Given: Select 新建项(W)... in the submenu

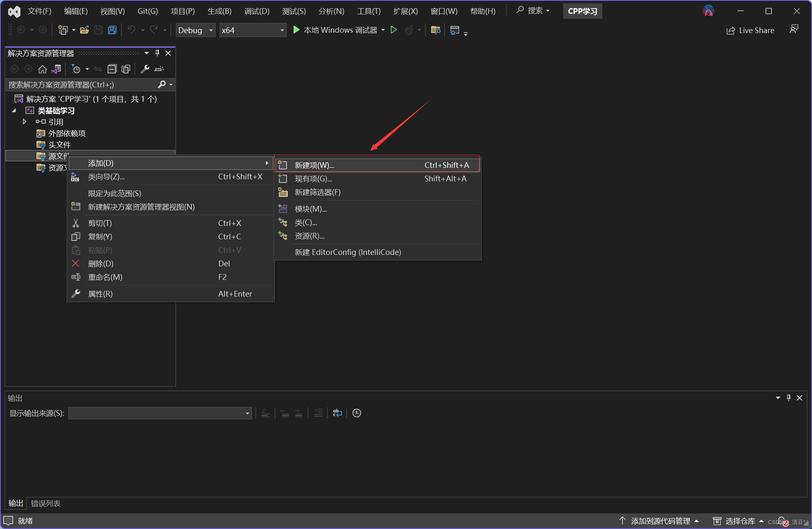Looking at the screenshot, I should [377, 165].
